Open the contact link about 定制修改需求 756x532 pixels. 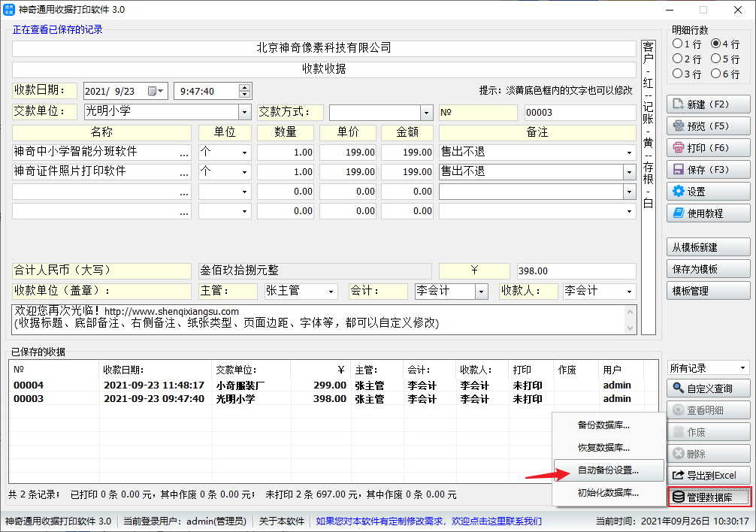(x=428, y=521)
